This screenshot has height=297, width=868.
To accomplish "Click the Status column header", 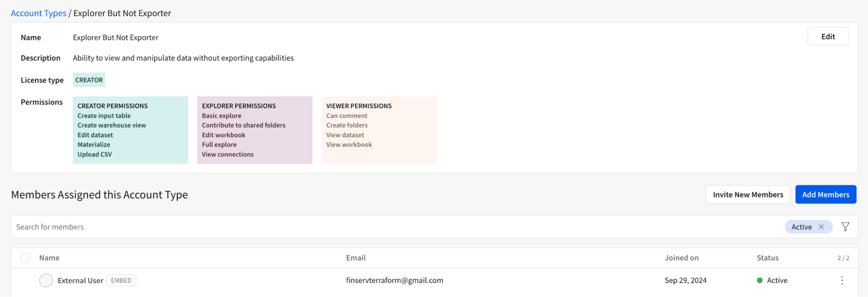I will click(767, 258).
